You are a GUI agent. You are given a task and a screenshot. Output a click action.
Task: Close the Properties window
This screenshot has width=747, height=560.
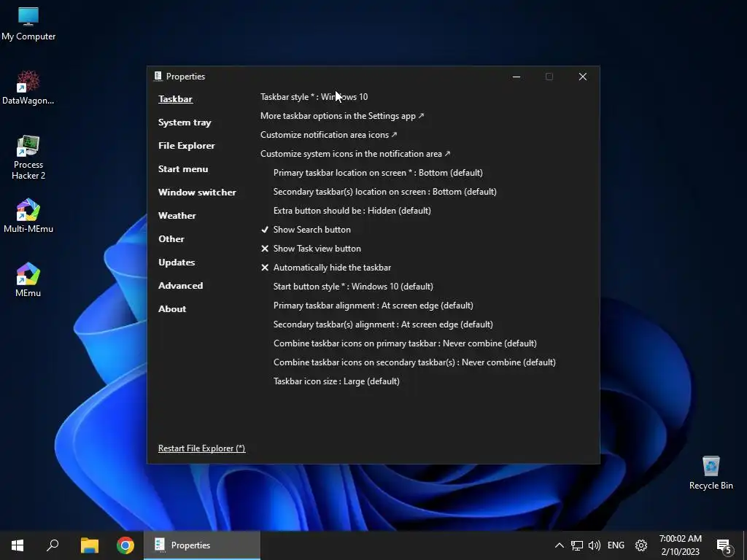[x=583, y=77]
